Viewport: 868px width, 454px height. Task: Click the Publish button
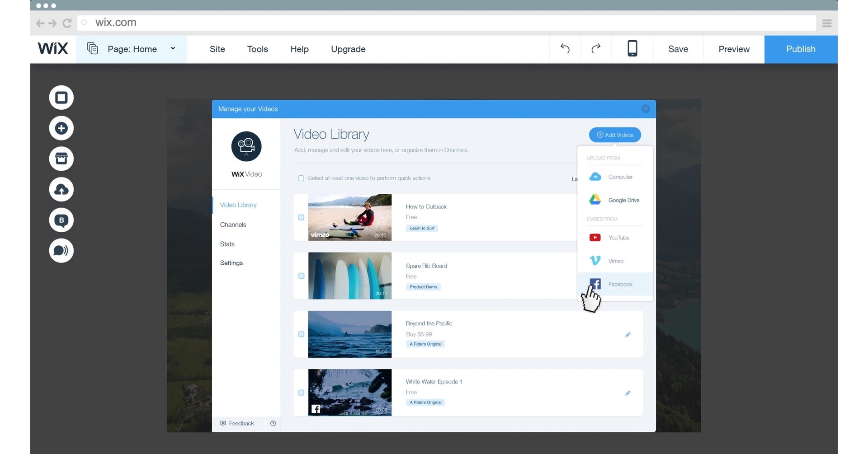pyautogui.click(x=800, y=49)
